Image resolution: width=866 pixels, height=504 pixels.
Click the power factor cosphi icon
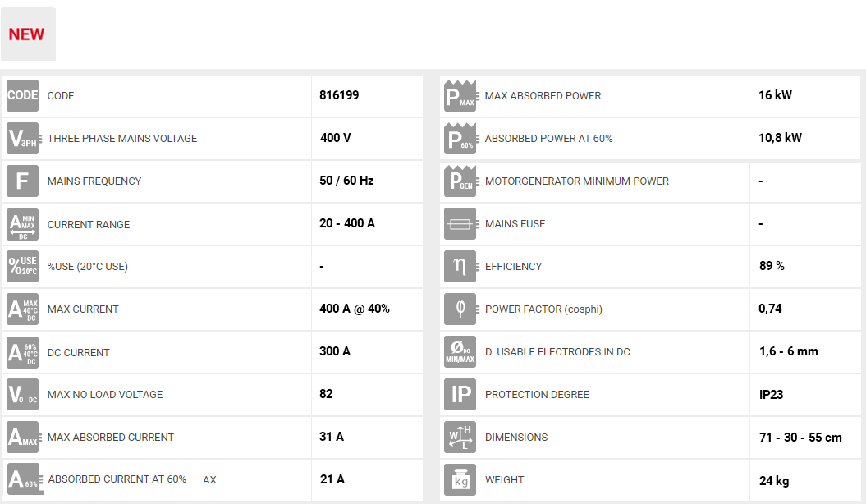click(x=460, y=309)
